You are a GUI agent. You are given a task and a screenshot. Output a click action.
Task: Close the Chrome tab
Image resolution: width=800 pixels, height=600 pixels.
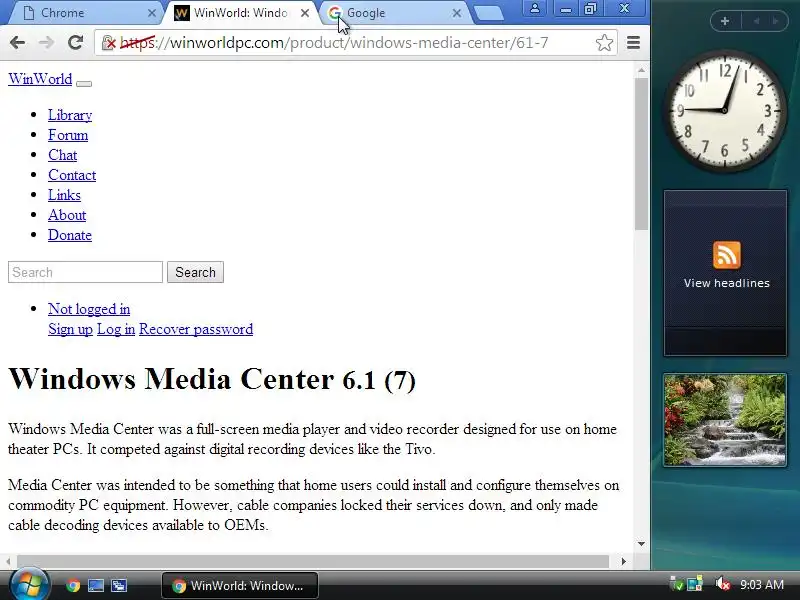pos(152,13)
